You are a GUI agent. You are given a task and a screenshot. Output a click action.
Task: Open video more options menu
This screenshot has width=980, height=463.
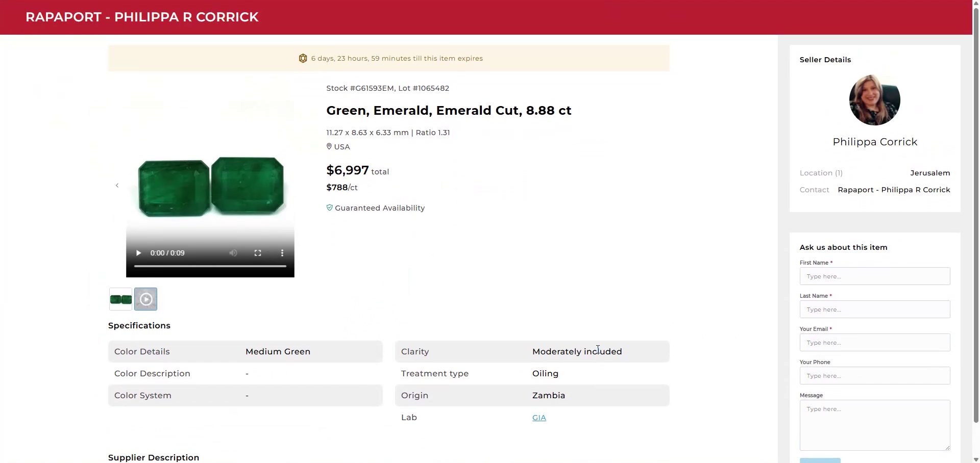coord(282,253)
